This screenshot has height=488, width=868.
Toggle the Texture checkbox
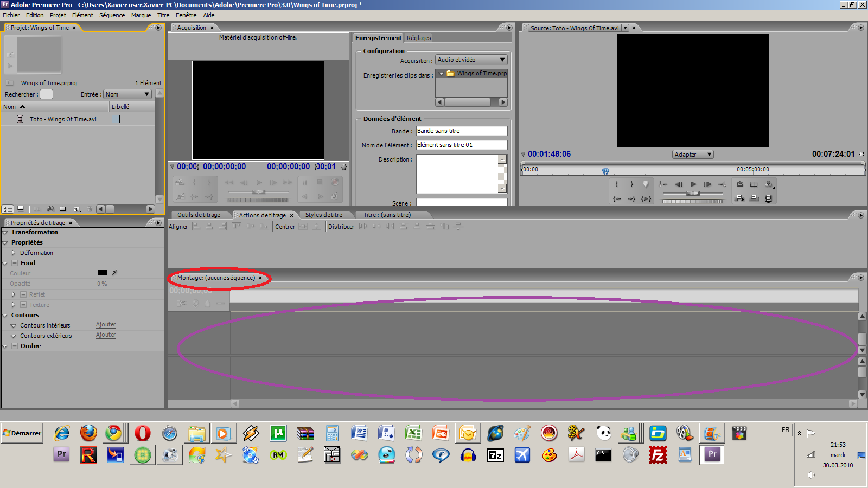point(23,305)
